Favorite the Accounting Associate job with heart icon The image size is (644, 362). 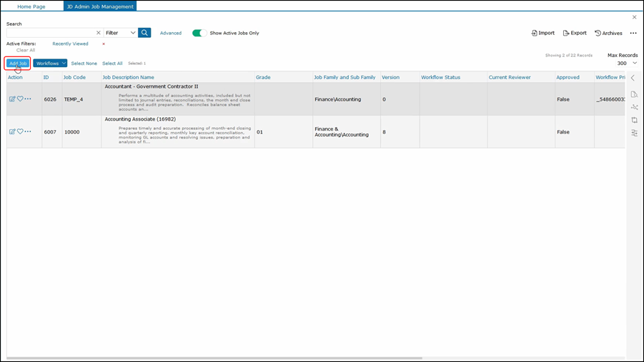pyautogui.click(x=20, y=132)
